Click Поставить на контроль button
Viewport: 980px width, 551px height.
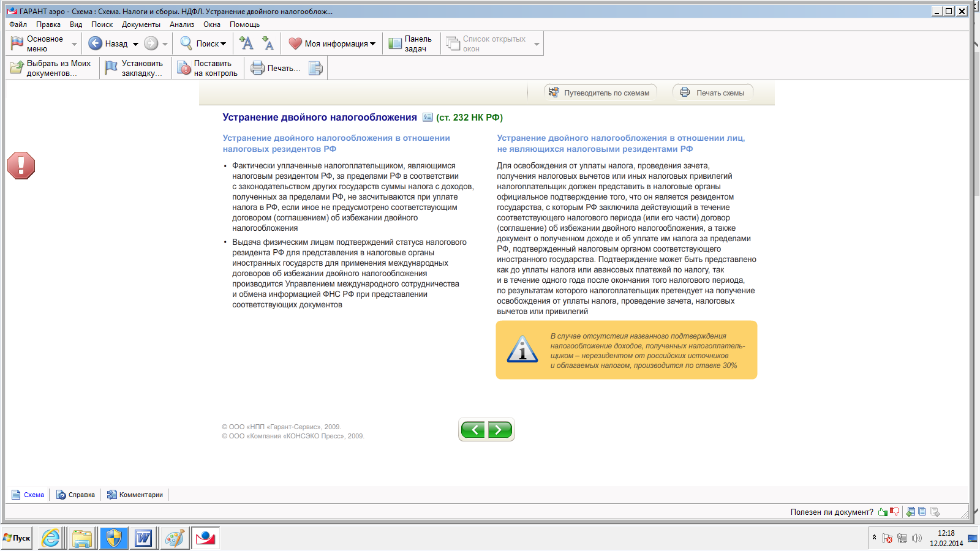click(x=208, y=68)
